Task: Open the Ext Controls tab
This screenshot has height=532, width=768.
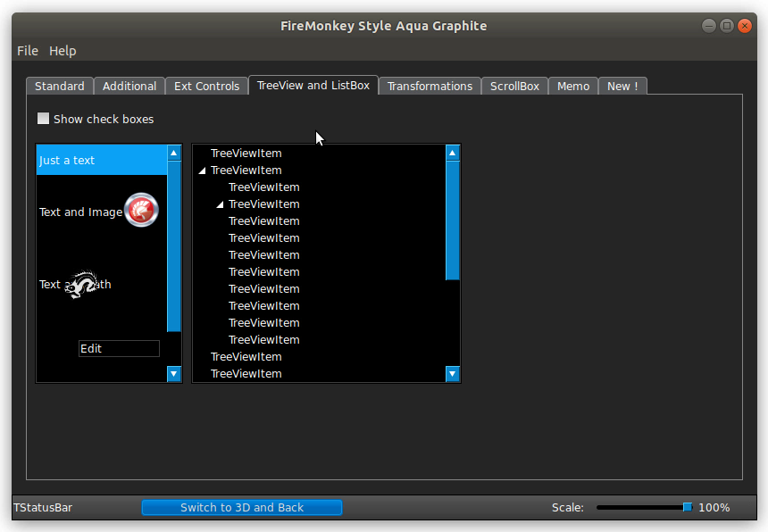Action: tap(206, 87)
